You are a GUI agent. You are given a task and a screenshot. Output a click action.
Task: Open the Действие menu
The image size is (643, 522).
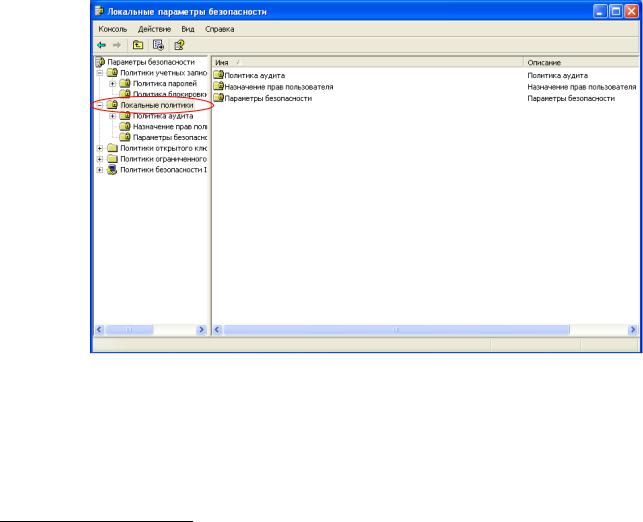click(x=154, y=29)
